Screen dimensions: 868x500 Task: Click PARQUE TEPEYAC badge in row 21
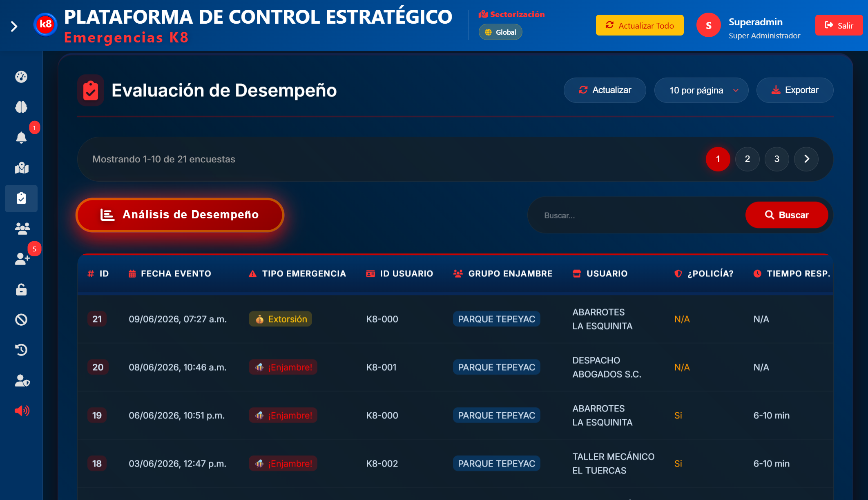point(496,319)
